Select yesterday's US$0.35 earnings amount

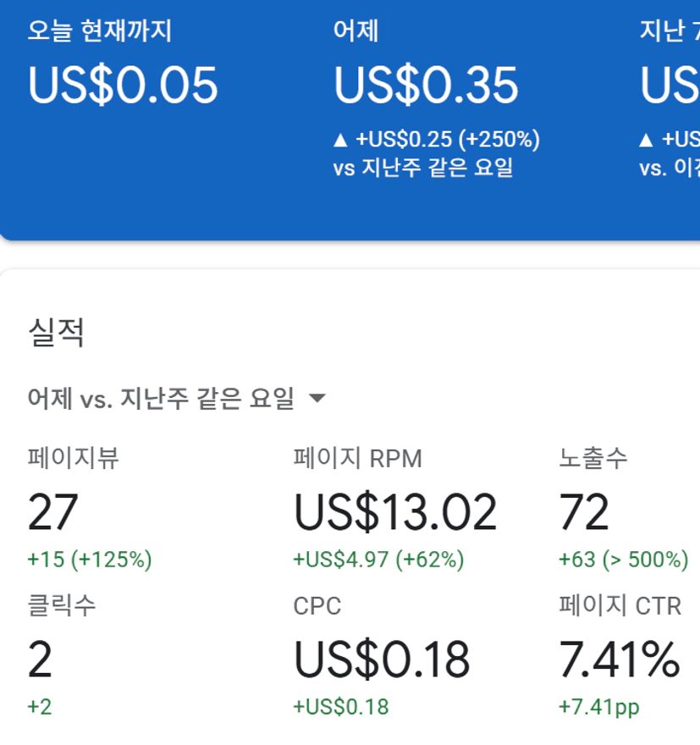[x=426, y=86]
